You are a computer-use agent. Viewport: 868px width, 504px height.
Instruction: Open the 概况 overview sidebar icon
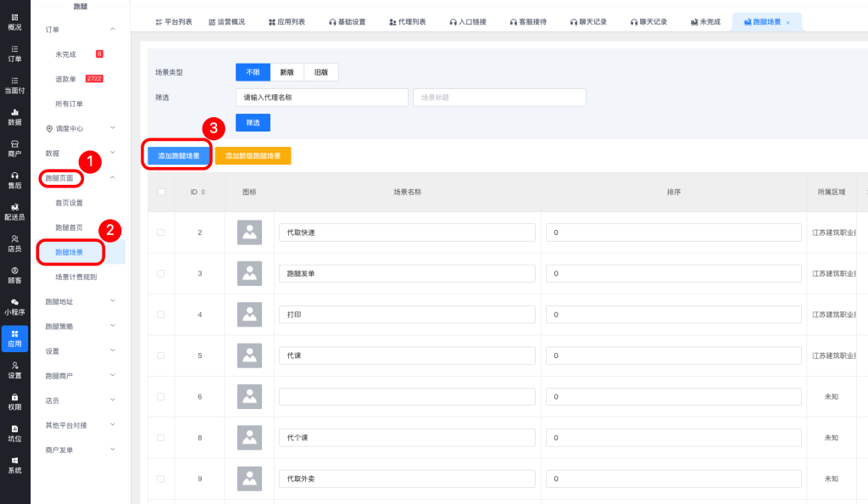pos(14,22)
